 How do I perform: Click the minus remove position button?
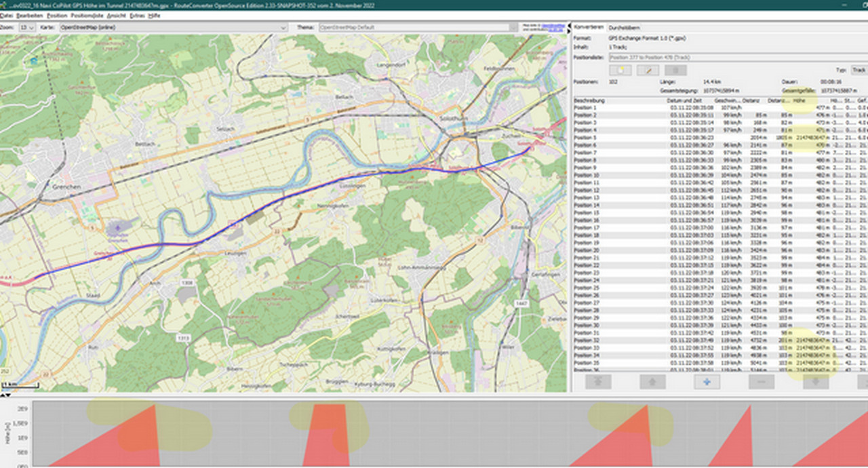pyautogui.click(x=761, y=382)
